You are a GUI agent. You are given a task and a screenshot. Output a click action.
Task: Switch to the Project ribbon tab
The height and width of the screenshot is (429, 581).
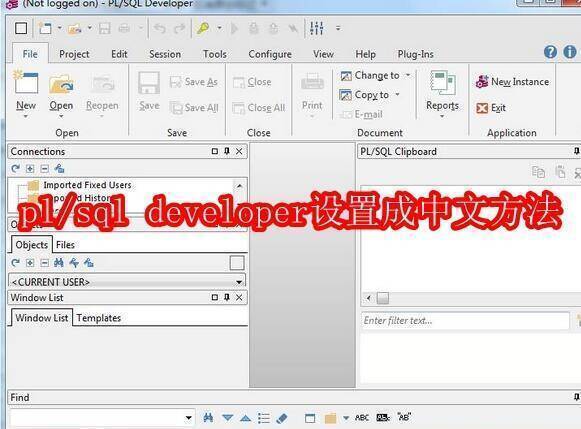tap(74, 54)
